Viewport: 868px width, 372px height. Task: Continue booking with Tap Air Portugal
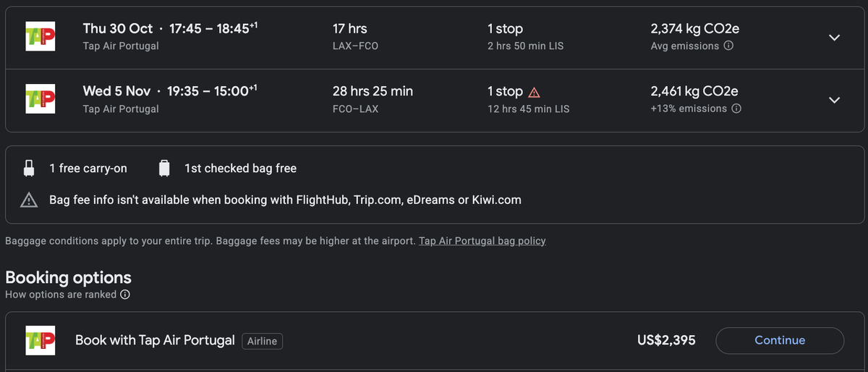click(x=780, y=340)
